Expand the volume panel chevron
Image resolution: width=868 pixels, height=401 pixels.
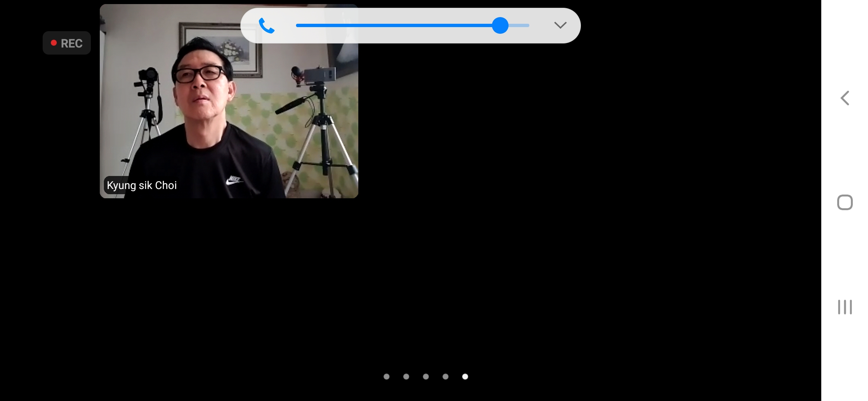560,25
